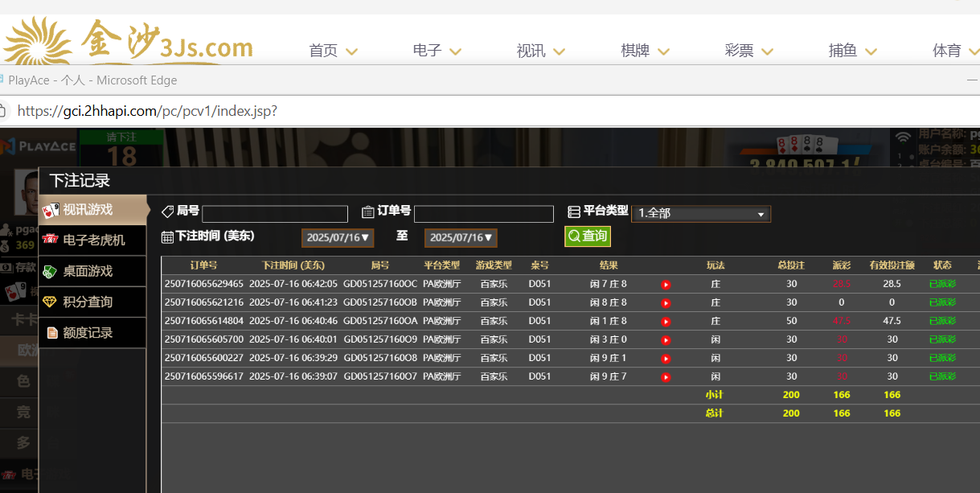Switch to 电子老虎机 tab
The height and width of the screenshot is (493, 980).
(x=94, y=240)
